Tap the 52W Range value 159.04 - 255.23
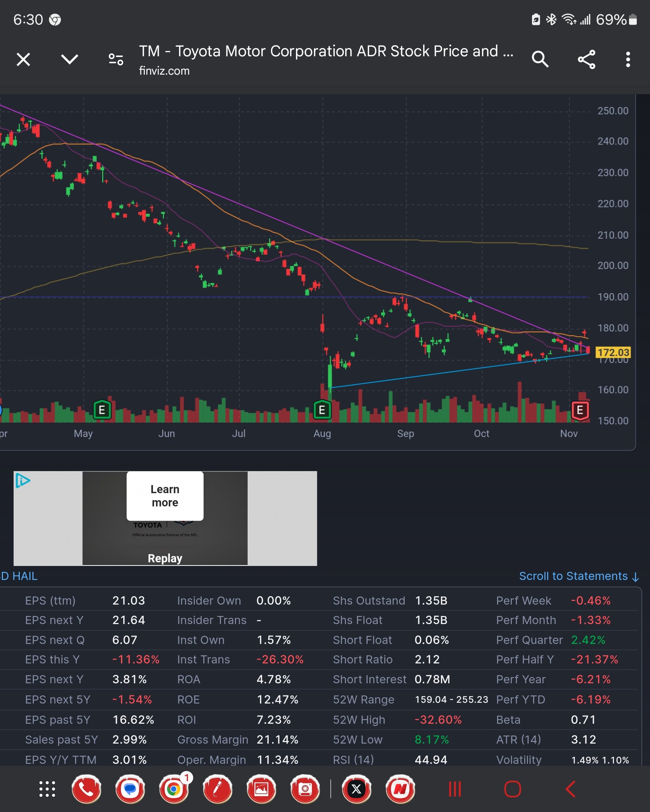The height and width of the screenshot is (812, 650). pos(451,699)
